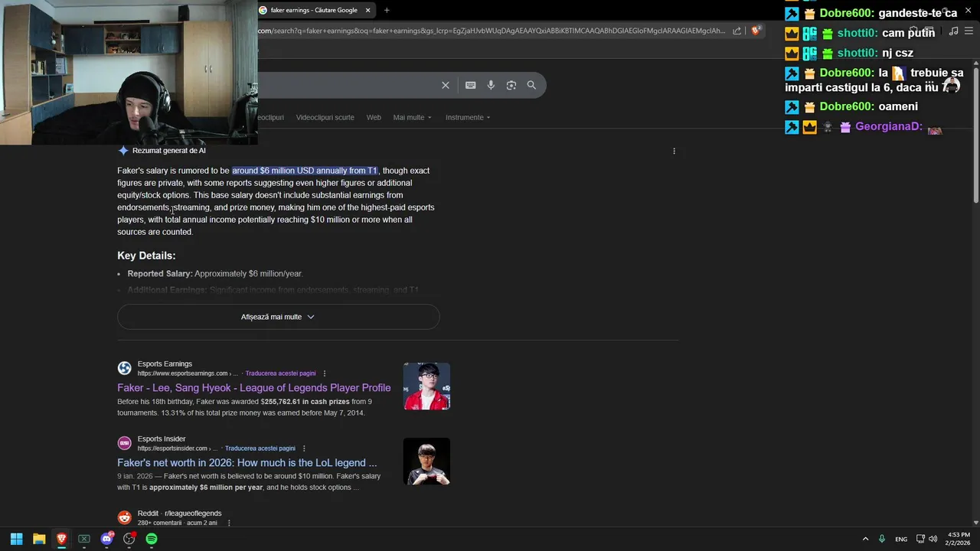Open AI overview three-dot menu
The height and width of the screenshot is (551, 980).
[x=674, y=151]
